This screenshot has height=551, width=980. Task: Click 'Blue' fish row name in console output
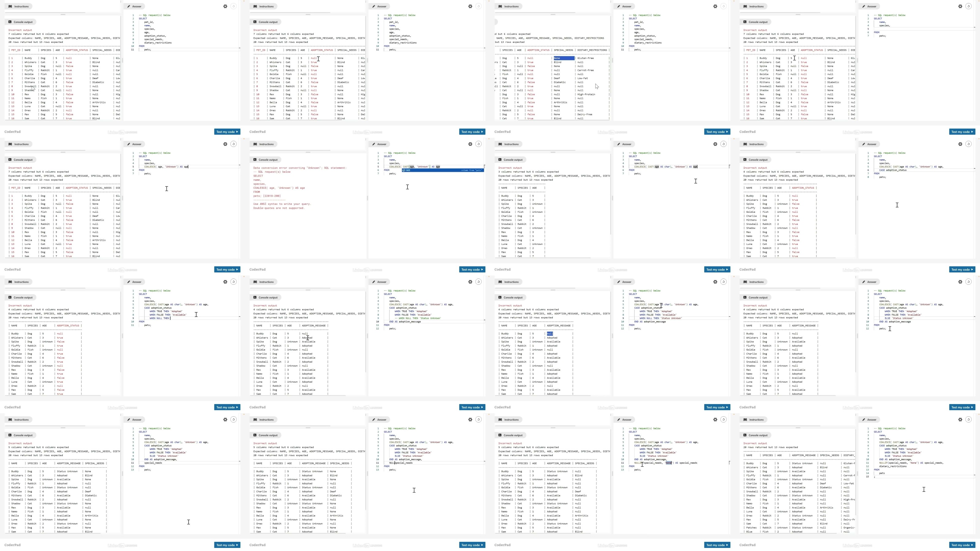[x=749, y=532]
